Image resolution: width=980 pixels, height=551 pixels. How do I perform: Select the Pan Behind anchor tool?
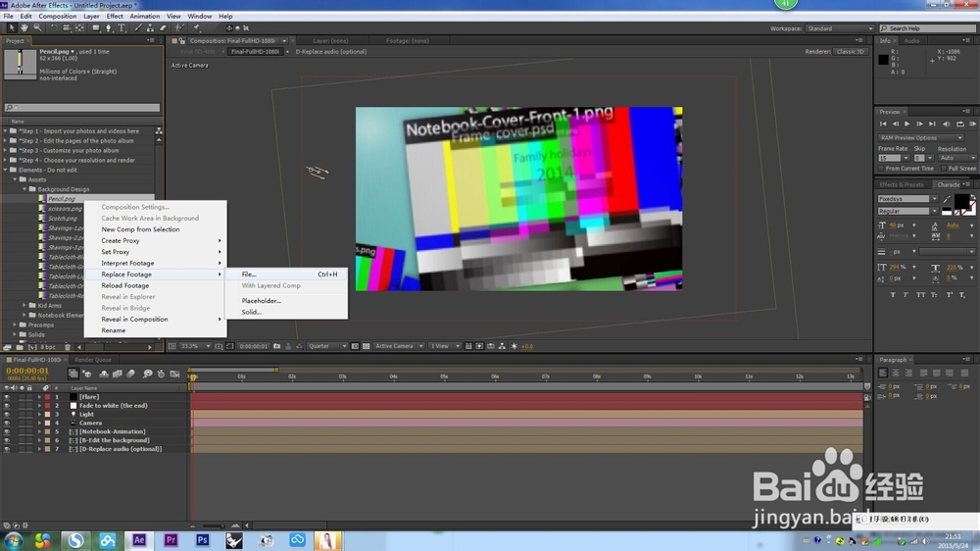(79, 28)
